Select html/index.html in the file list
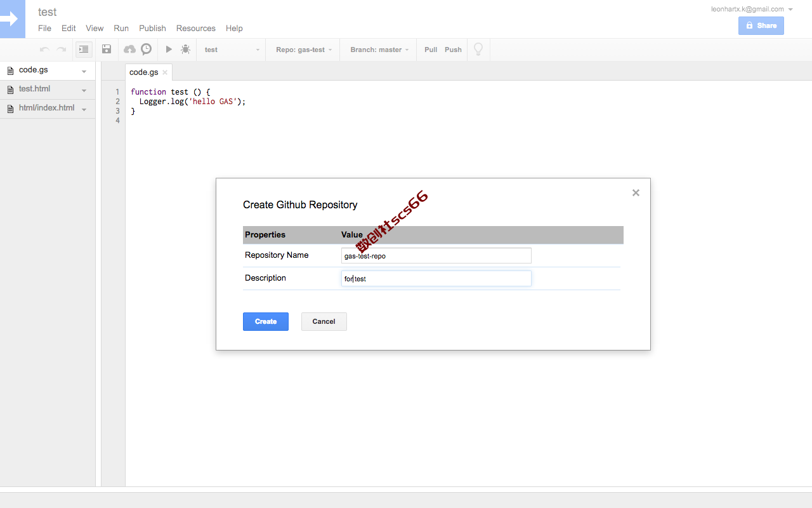 [48, 109]
